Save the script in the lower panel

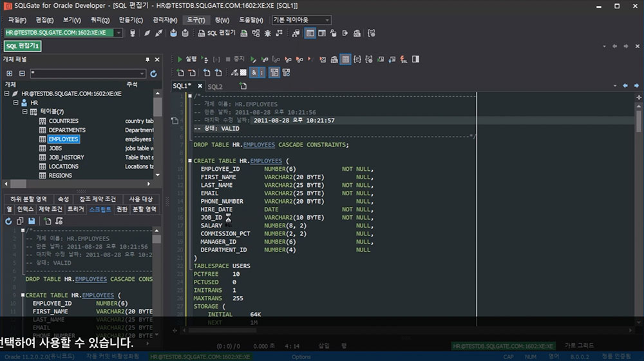[x=32, y=221]
